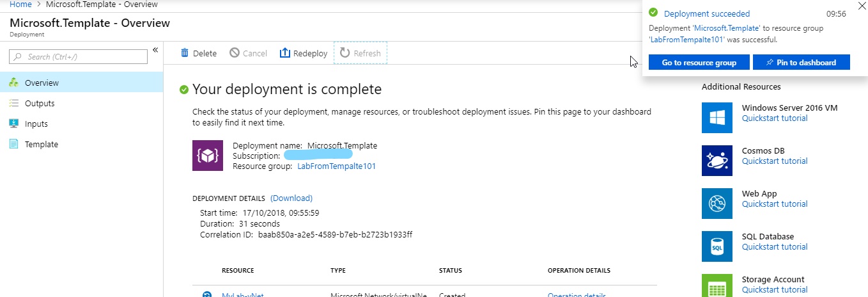Viewport: 868px width, 297px height.
Task: Click the Correlation ID value
Action: (336, 235)
